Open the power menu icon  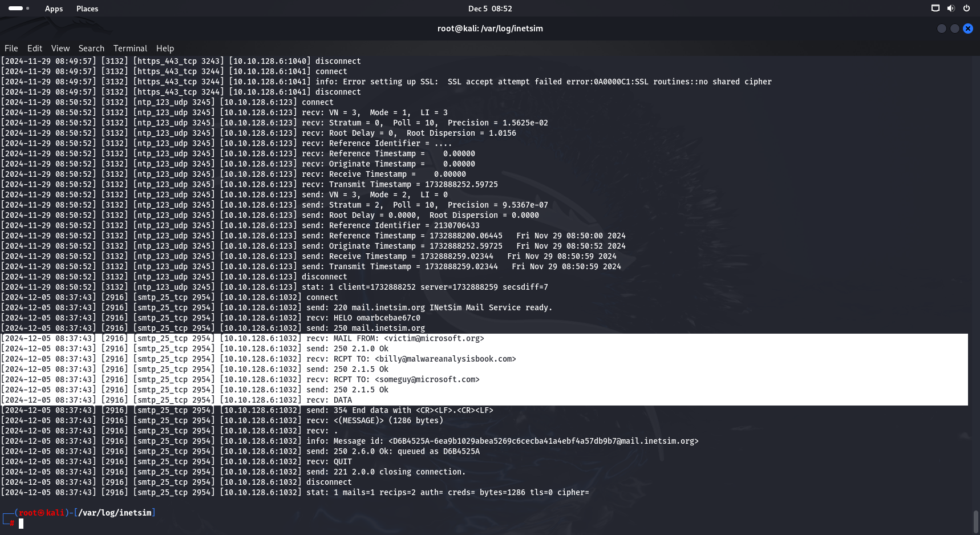[x=966, y=9]
